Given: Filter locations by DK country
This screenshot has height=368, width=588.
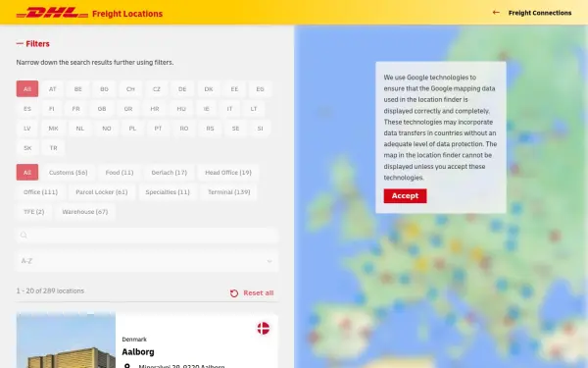Looking at the screenshot, I should [x=209, y=89].
